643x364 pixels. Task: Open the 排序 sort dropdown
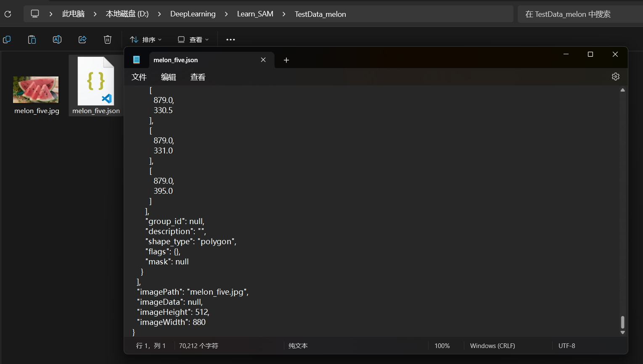coord(146,40)
